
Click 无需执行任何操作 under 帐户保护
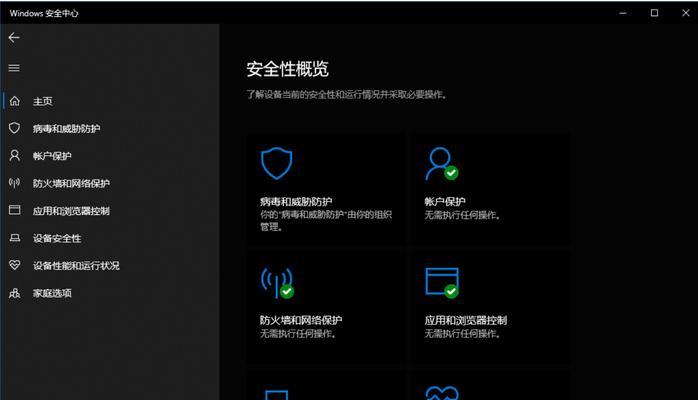coord(462,215)
